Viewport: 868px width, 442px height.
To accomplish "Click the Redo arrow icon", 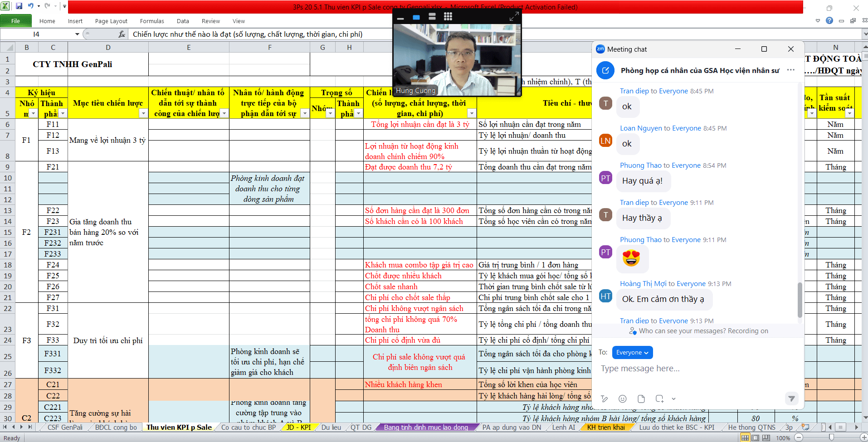I will (47, 6).
